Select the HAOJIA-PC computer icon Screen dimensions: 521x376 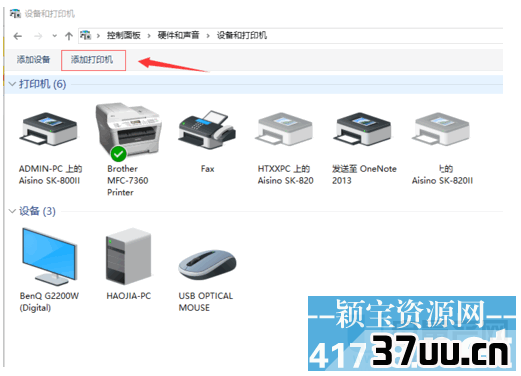pos(129,256)
